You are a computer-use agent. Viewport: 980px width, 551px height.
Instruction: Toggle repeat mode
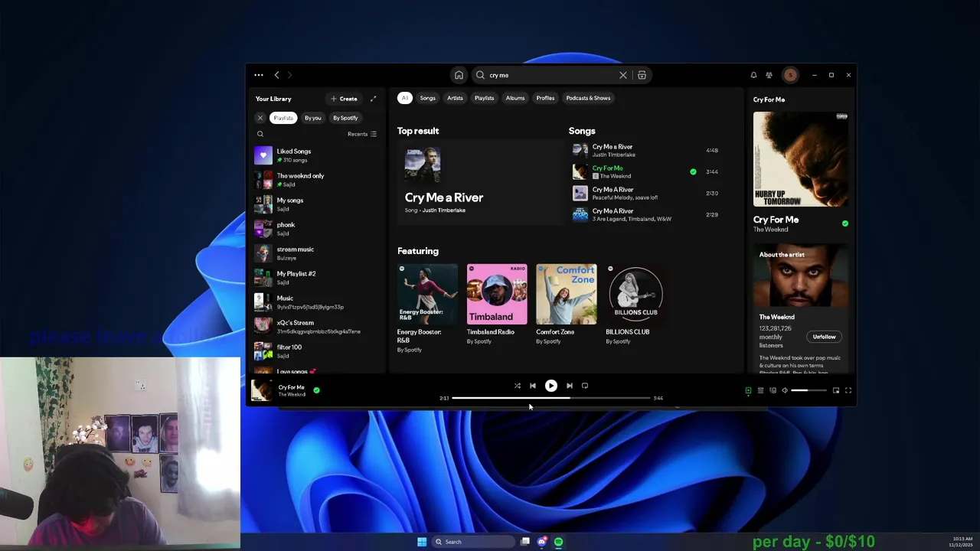[x=585, y=386]
